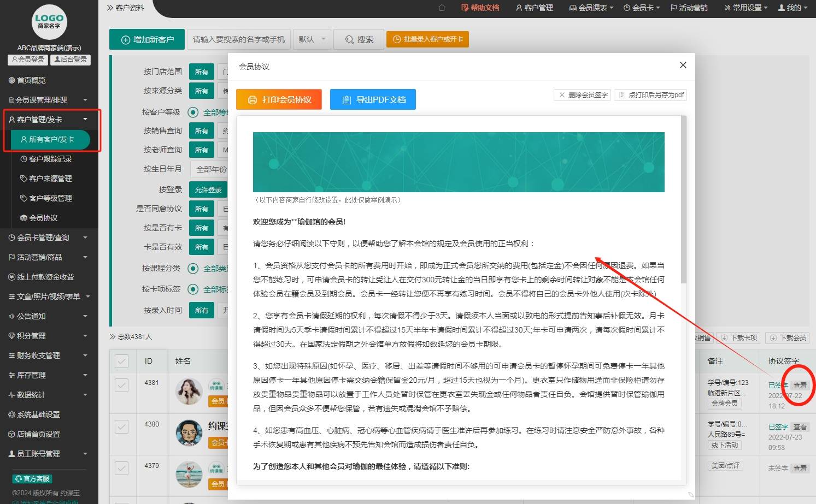The width and height of the screenshot is (816, 504).
Task: Click 查看 for customer 4380 agreement
Action: 800,426
